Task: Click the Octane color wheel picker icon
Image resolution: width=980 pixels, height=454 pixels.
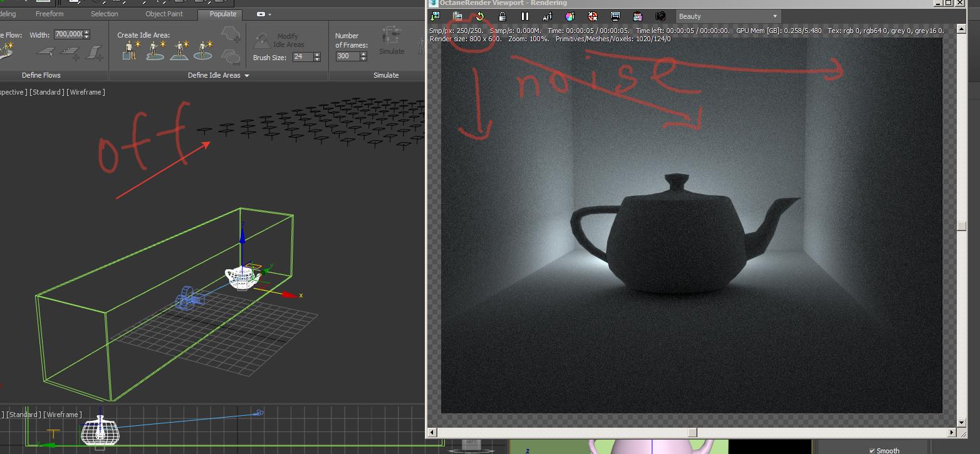Action: (x=570, y=16)
